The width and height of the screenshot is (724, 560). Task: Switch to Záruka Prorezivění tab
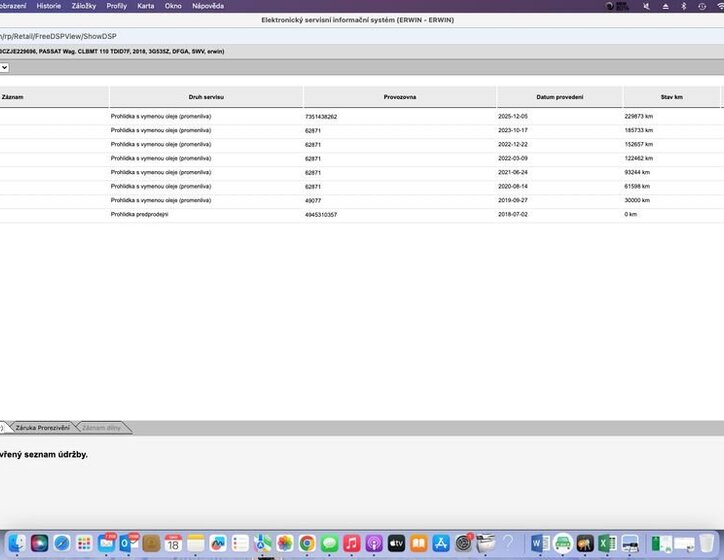point(43,428)
